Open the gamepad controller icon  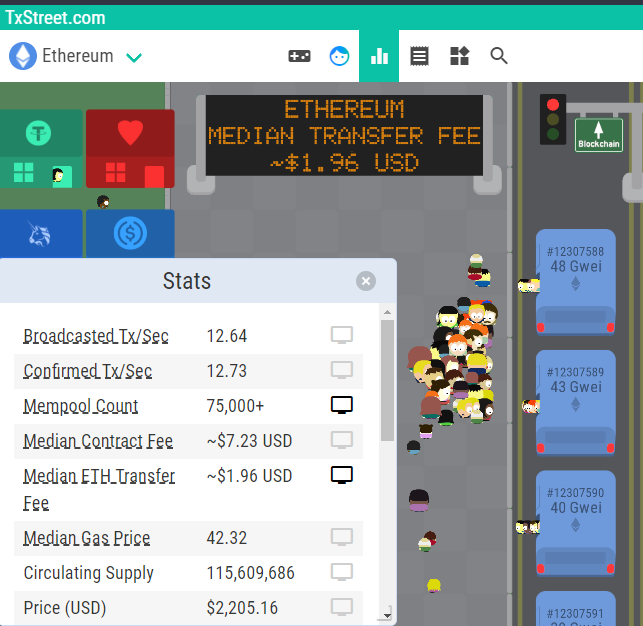tap(299, 56)
